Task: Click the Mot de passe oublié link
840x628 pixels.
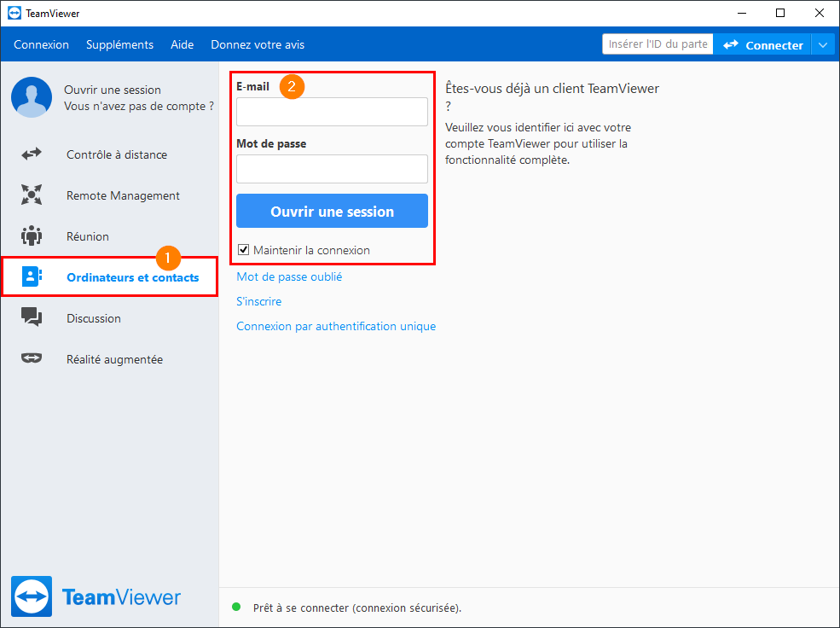Action: click(x=289, y=276)
